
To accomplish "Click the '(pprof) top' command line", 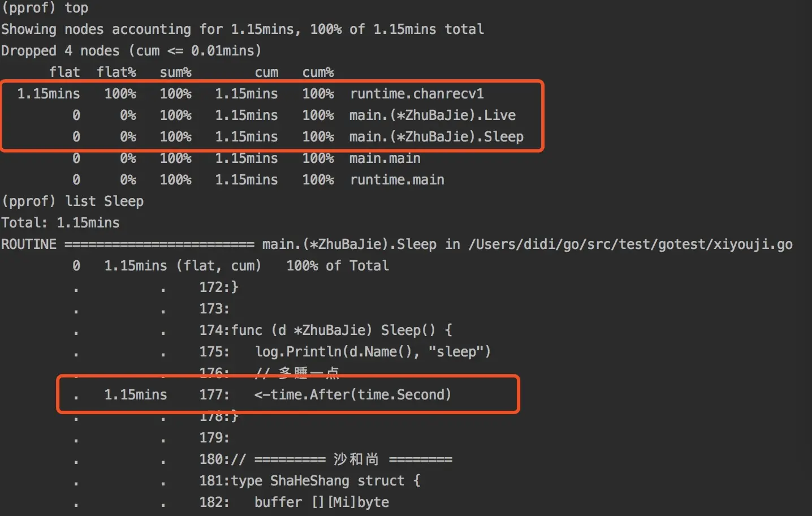I will point(45,8).
